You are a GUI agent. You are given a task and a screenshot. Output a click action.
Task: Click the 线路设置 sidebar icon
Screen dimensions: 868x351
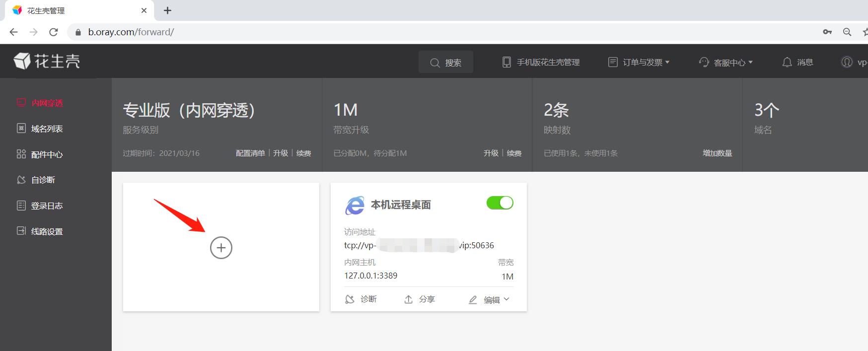click(x=21, y=231)
